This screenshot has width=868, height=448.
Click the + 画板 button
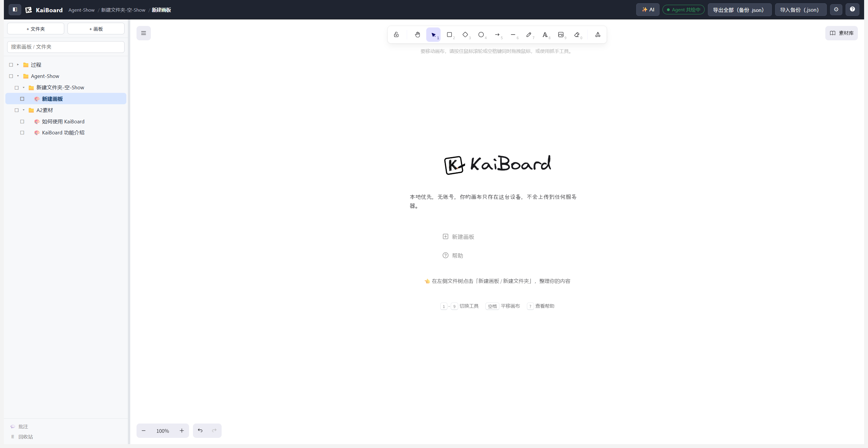96,29
